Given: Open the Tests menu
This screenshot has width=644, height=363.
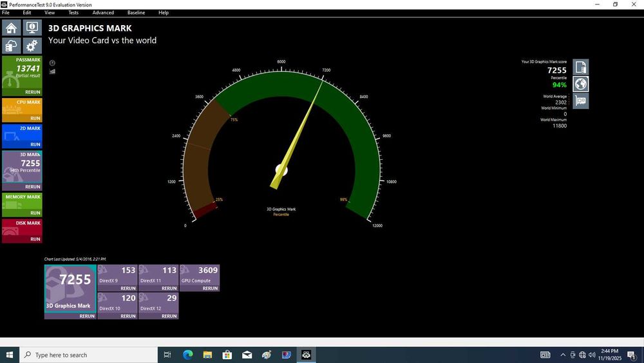Looking at the screenshot, I should pos(73,13).
